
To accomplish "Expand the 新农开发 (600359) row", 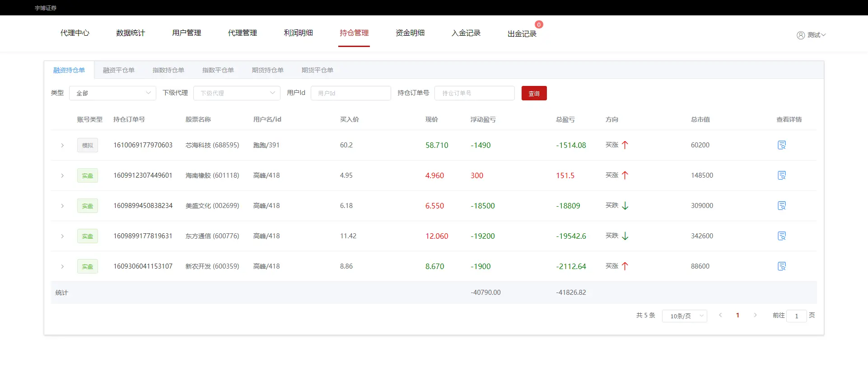I will 62,267.
